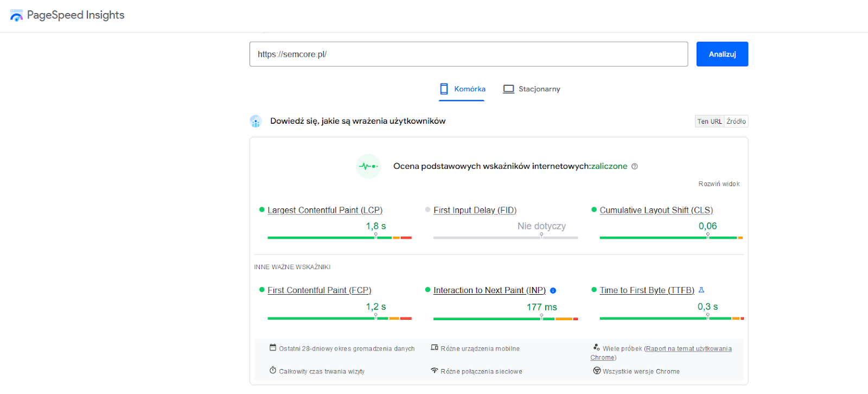Click the Ostatni 28-dniowy okres gromadzenia danych text
868x394 pixels.
[347, 348]
